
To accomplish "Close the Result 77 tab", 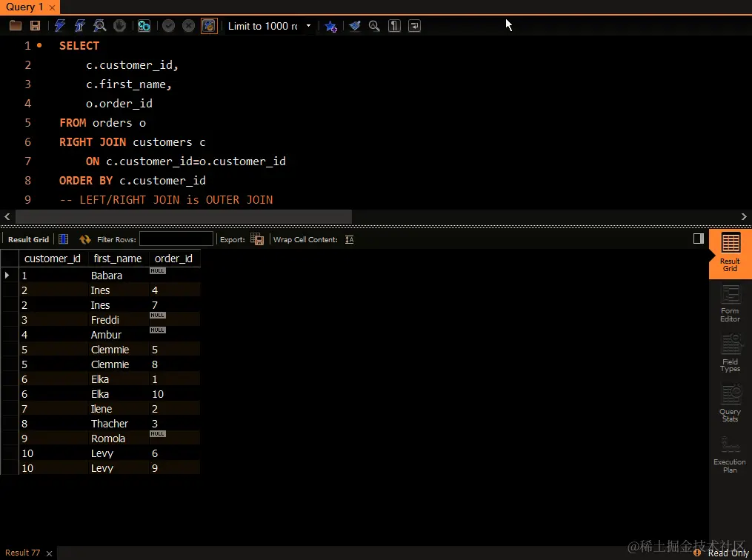I will coord(49,553).
